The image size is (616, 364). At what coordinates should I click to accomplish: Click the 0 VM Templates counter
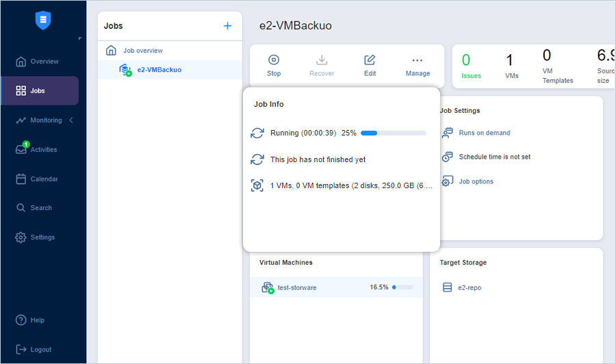pyautogui.click(x=557, y=66)
